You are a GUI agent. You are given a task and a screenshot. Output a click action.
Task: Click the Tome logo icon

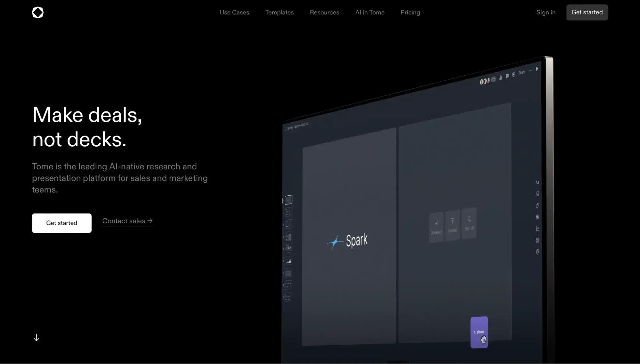38,12
